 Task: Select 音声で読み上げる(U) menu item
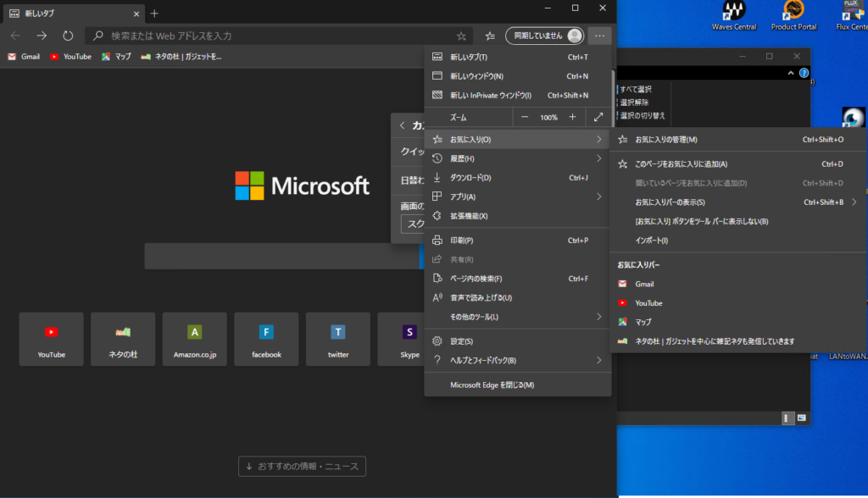click(x=518, y=297)
